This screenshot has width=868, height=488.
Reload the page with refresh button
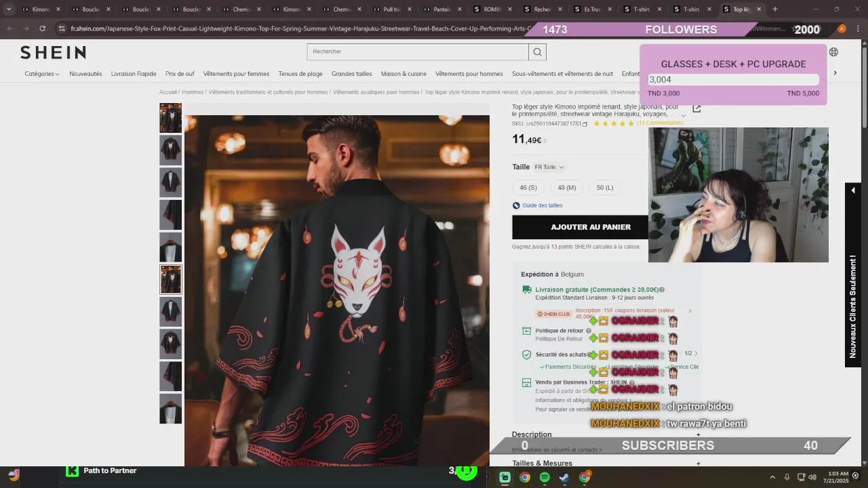(42, 28)
